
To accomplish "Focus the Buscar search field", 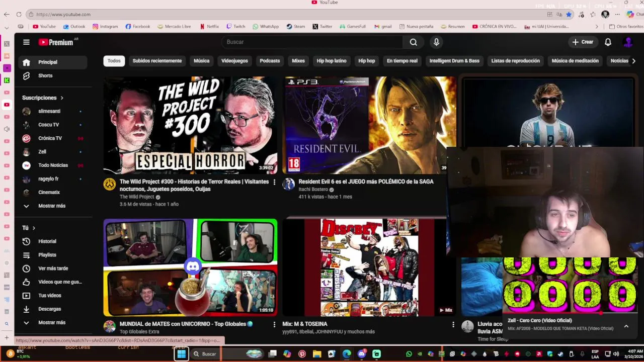I will pyautogui.click(x=312, y=42).
